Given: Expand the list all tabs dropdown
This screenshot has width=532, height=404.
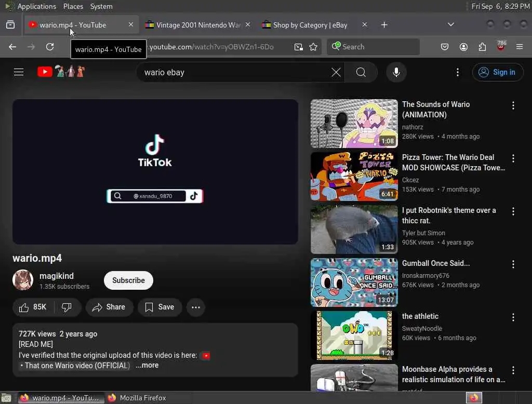Looking at the screenshot, I should pyautogui.click(x=450, y=24).
